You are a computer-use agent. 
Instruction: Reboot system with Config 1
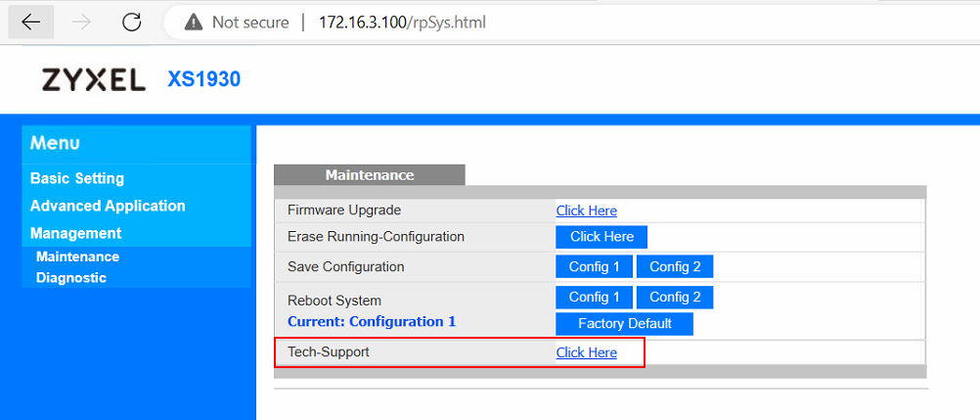click(594, 298)
